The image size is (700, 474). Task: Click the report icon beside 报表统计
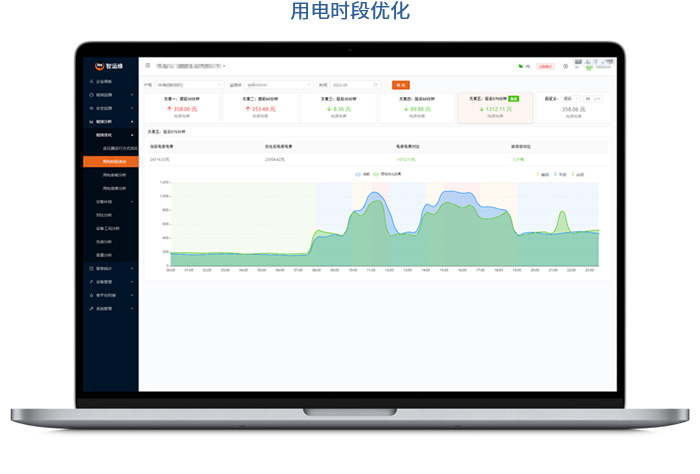coord(92,269)
